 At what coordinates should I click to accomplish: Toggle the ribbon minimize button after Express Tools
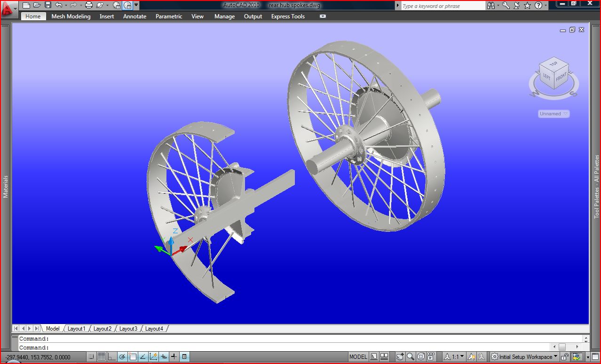pyautogui.click(x=323, y=16)
